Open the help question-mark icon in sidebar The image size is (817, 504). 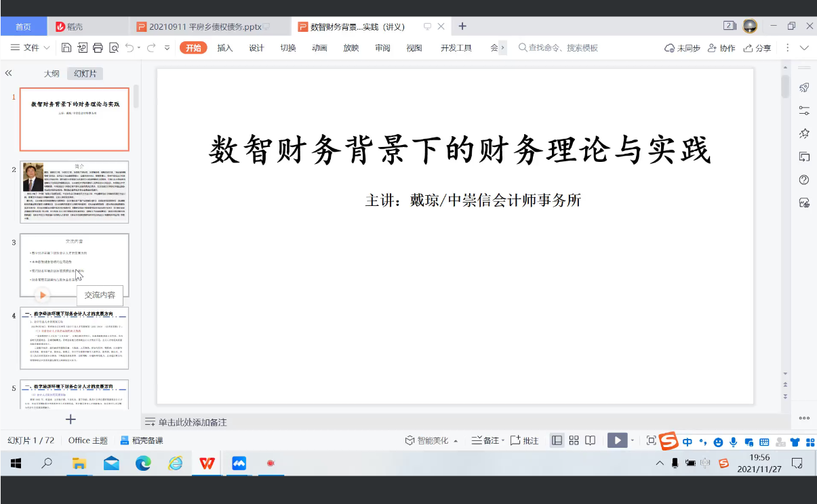click(805, 180)
